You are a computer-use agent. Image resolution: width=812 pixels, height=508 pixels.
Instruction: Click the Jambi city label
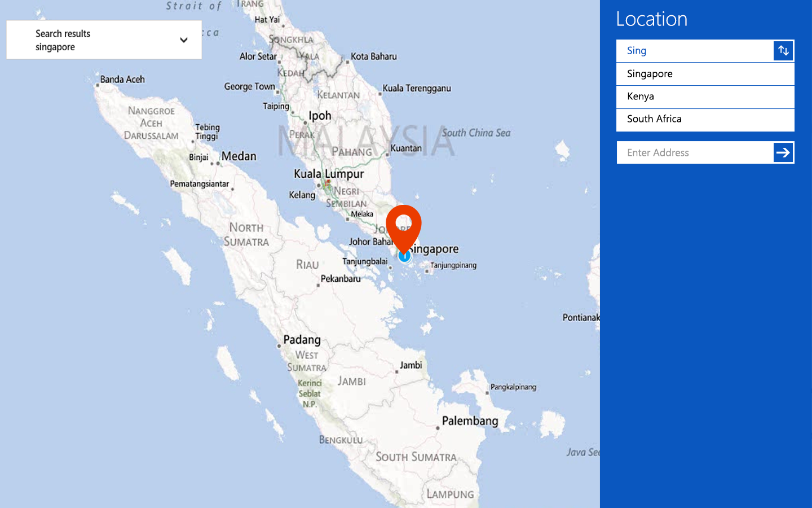[411, 365]
